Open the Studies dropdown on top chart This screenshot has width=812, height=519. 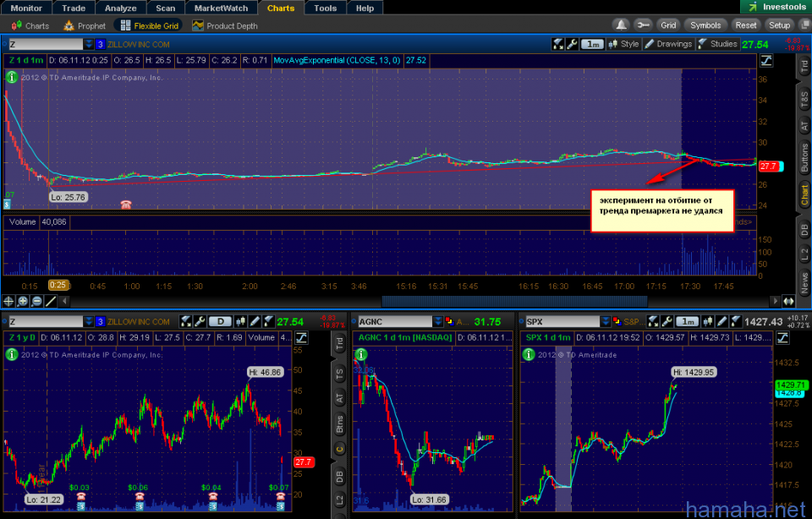tap(718, 44)
